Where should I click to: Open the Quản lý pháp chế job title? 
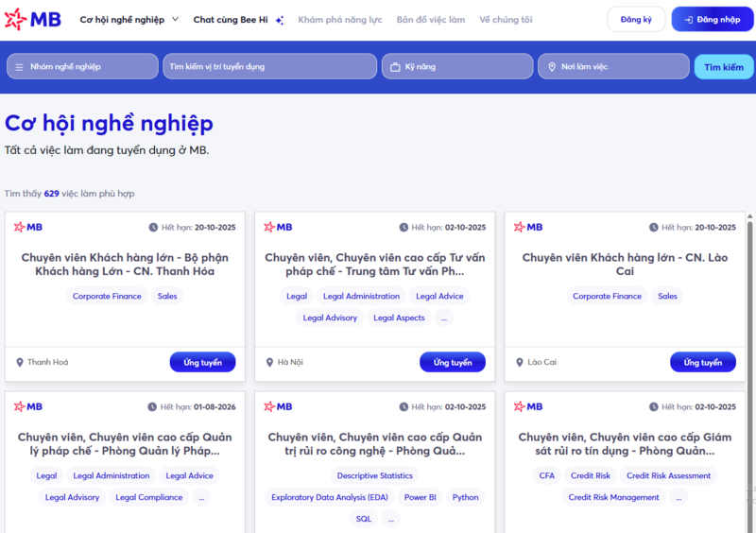click(x=125, y=444)
